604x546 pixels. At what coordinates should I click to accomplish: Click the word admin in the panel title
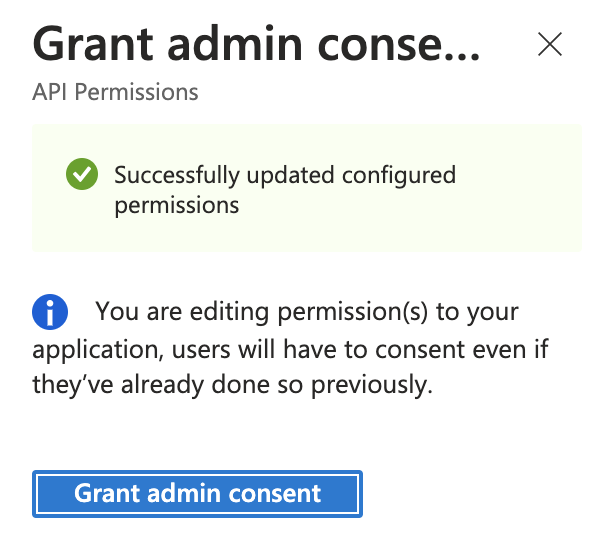click(x=235, y=43)
